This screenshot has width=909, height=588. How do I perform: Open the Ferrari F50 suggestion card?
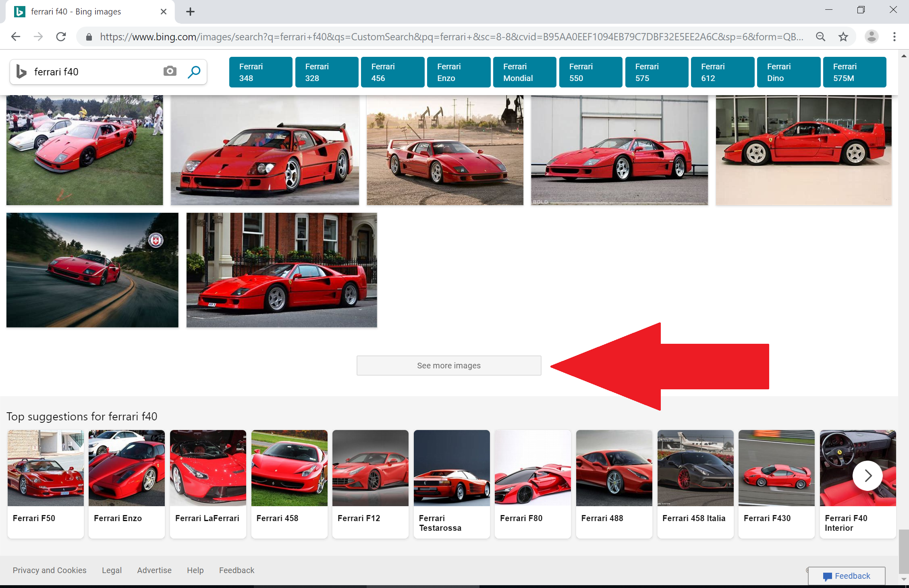pos(46,484)
